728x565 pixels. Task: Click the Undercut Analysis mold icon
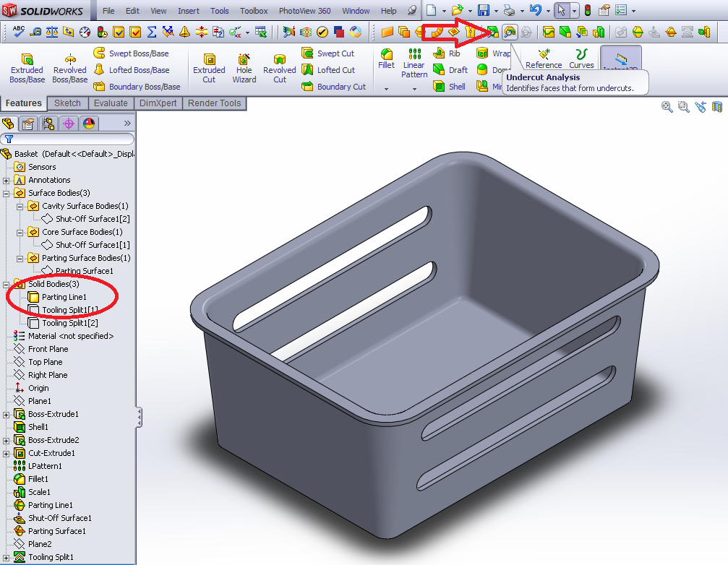pos(510,32)
